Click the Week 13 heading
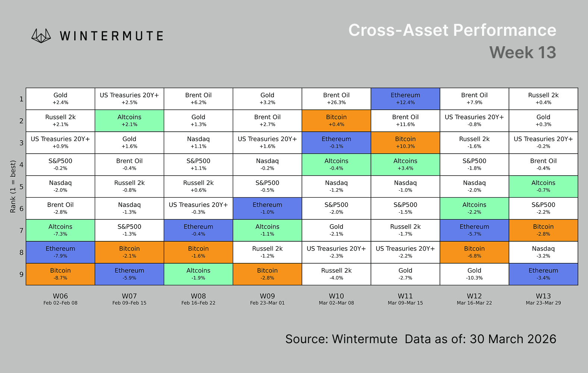The image size is (588, 373). [x=522, y=53]
